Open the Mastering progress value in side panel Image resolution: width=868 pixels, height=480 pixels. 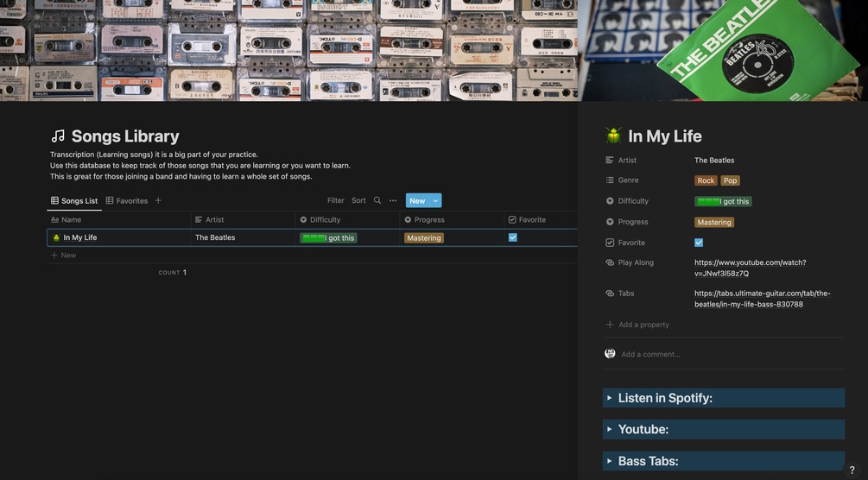coord(714,223)
